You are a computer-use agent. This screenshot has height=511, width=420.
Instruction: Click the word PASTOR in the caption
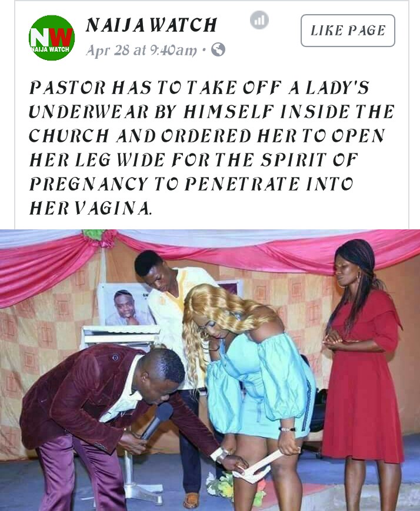pyautogui.click(x=68, y=88)
